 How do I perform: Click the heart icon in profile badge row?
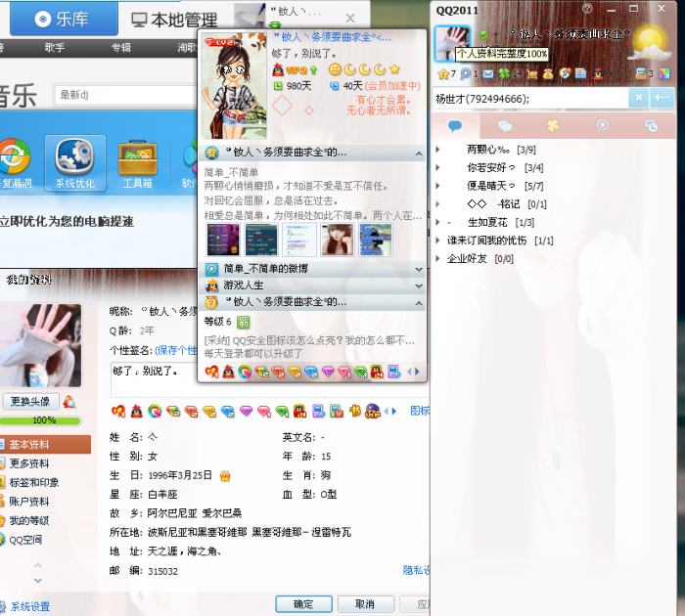[118, 411]
